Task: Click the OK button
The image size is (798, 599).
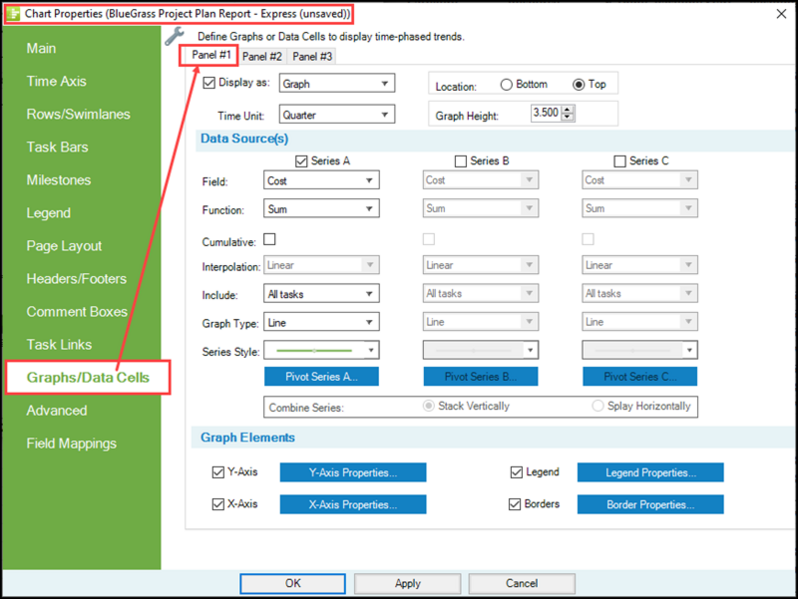Action: click(x=293, y=583)
